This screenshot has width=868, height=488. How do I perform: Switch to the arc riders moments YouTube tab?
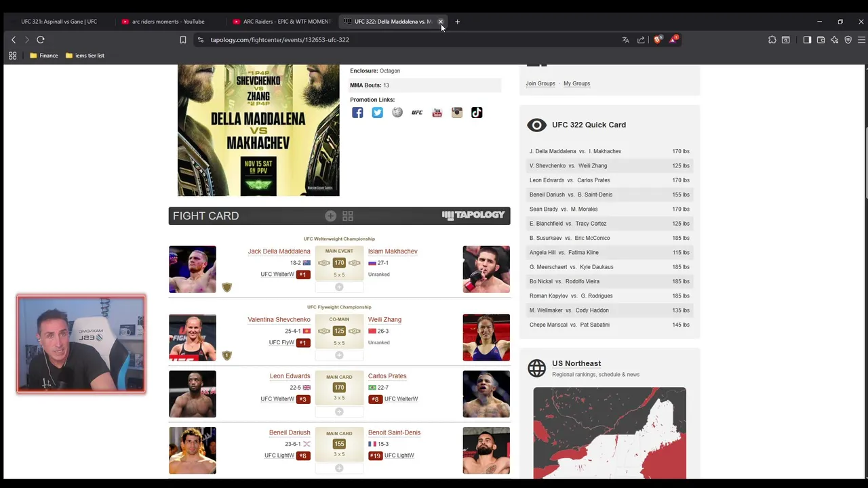coord(170,22)
